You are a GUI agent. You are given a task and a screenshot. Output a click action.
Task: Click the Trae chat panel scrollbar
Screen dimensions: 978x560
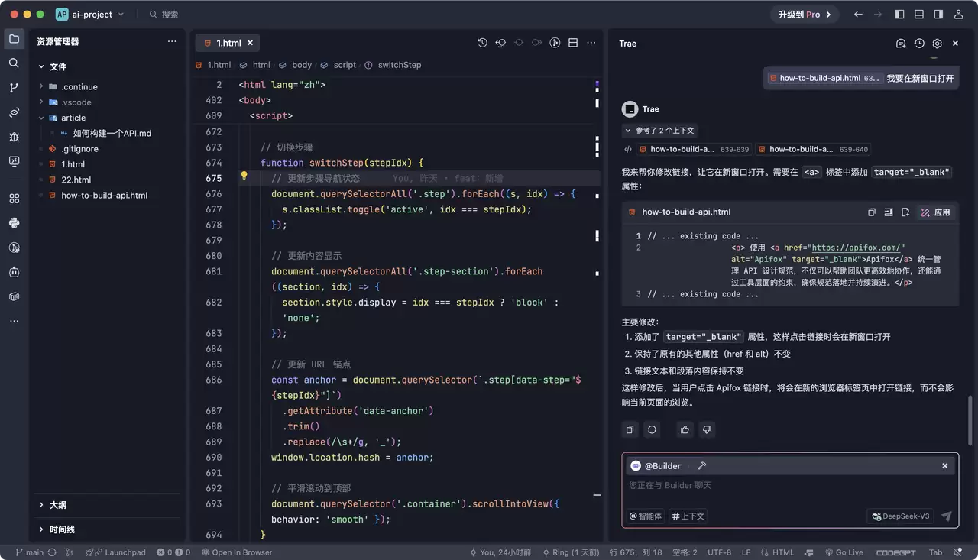(x=971, y=421)
